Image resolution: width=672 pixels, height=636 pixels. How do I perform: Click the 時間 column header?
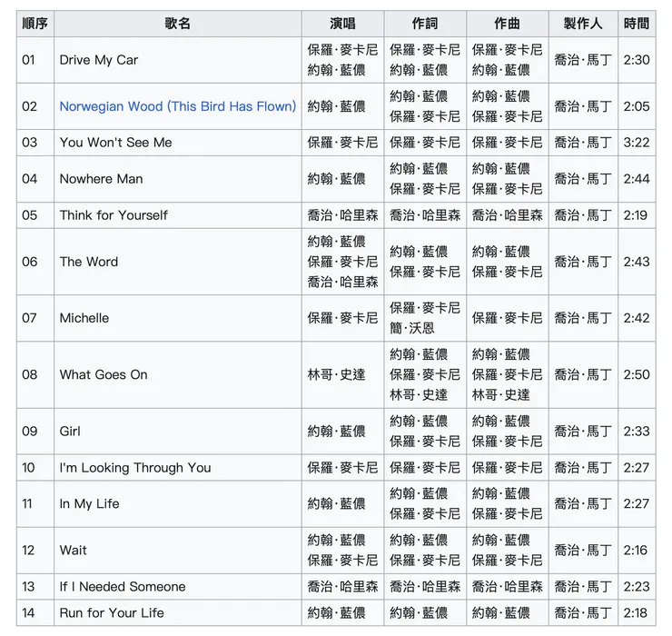click(x=637, y=24)
